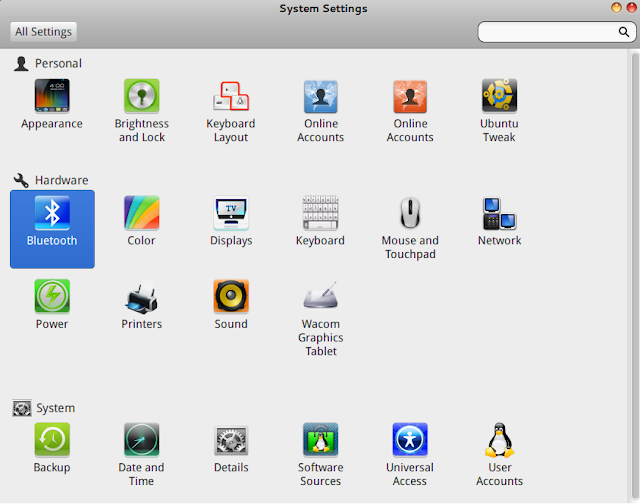Open Bluetooth settings
Viewport: 640px width, 504px height.
[52, 229]
